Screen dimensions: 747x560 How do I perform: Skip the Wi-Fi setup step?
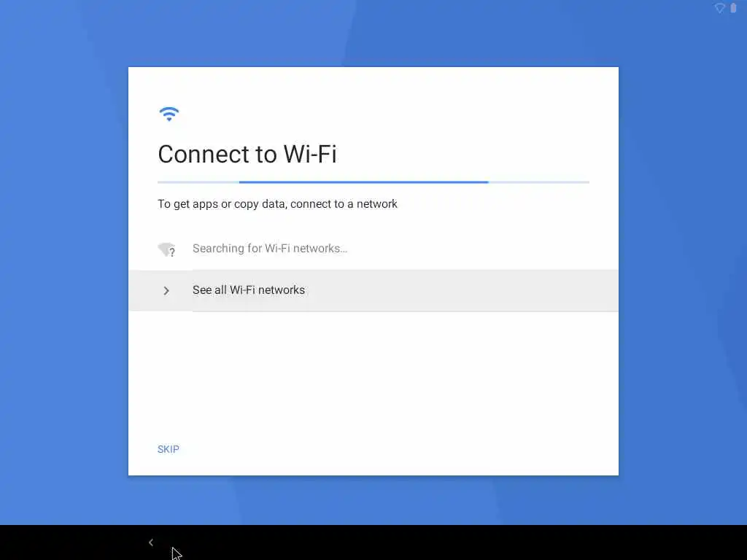(x=169, y=449)
